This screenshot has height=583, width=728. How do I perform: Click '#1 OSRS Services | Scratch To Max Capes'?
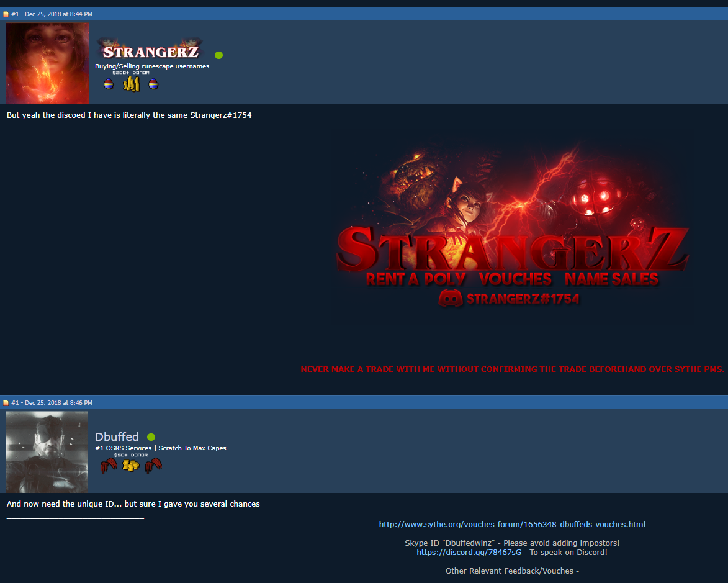click(161, 448)
